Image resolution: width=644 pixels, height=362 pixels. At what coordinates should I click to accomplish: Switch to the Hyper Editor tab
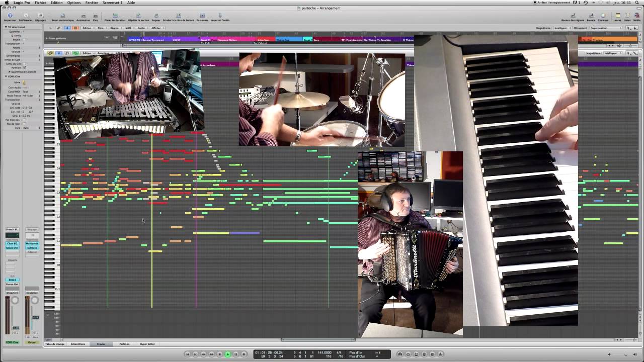[147, 344]
